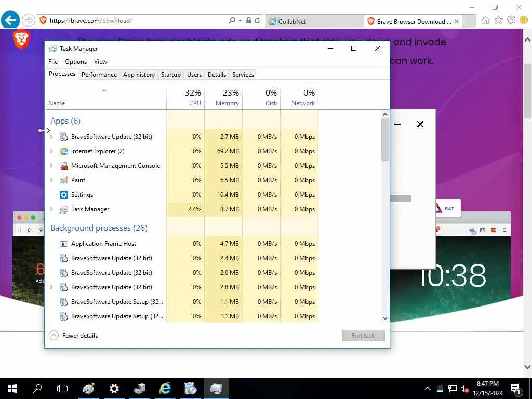Open the Action Center notification icon
Screen dimensions: 532x399
pyautogui.click(x=515, y=389)
